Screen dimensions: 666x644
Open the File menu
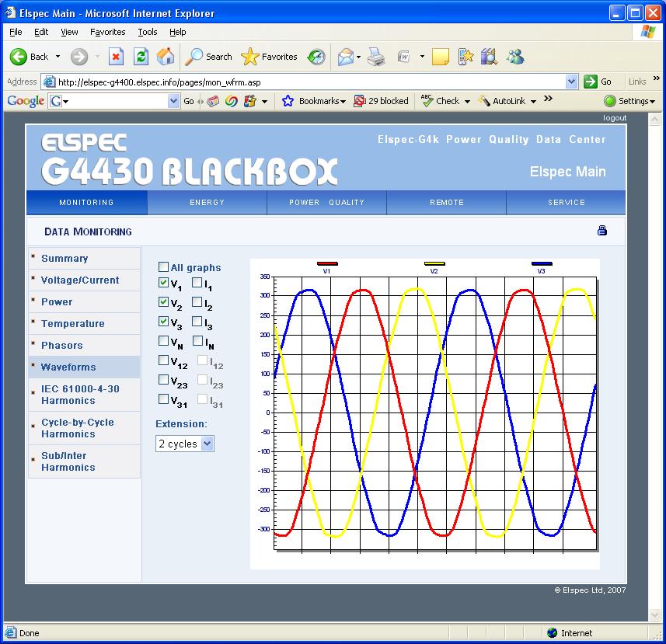[16, 32]
